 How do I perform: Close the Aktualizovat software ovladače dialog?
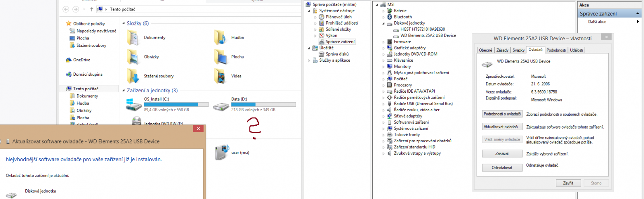point(198,129)
